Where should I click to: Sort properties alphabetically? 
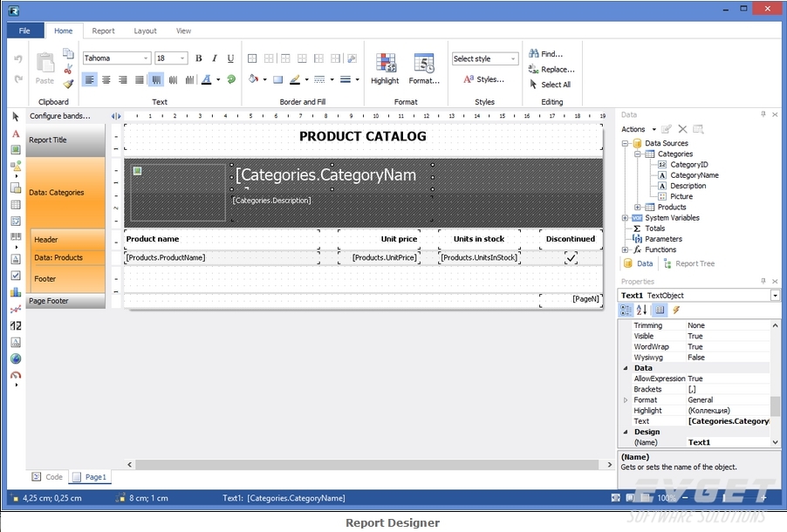pyautogui.click(x=642, y=310)
